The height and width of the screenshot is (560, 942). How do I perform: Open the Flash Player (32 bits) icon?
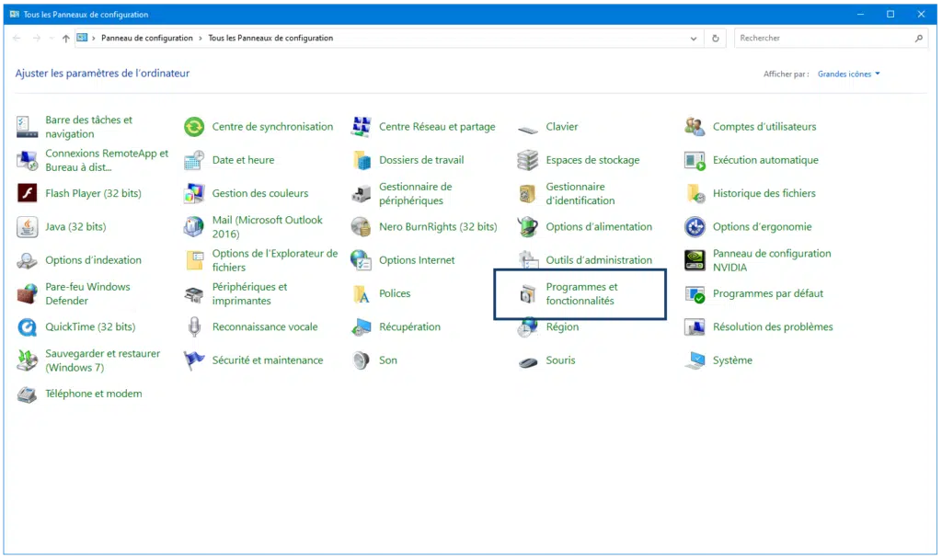pos(27,193)
